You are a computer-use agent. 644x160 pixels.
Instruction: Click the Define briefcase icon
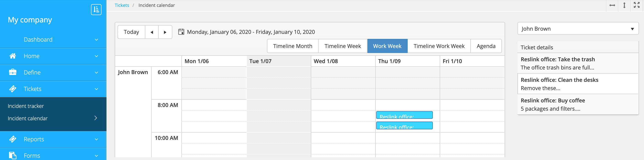(13, 72)
